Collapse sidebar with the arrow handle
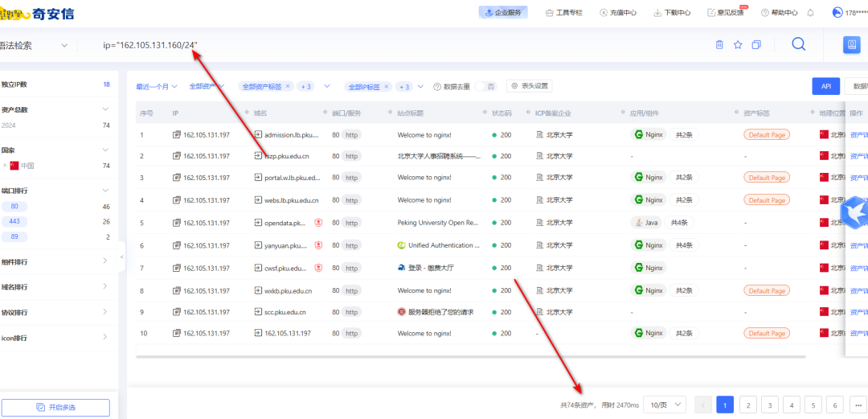 coord(122,257)
